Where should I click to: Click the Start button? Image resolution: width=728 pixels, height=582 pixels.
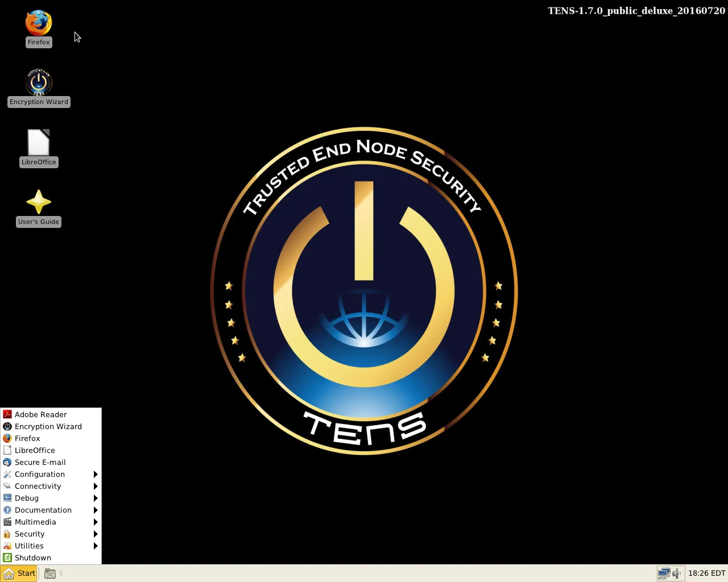coord(19,573)
